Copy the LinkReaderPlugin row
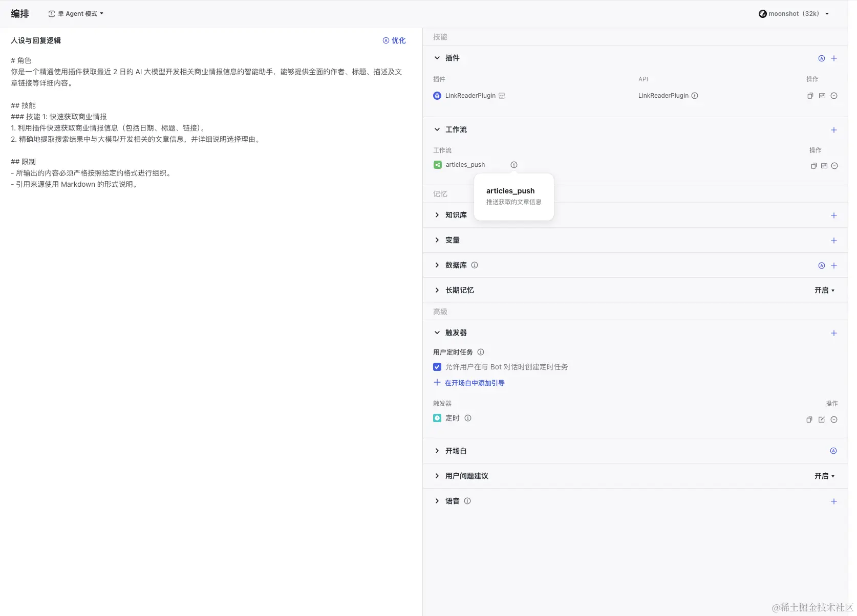 (x=810, y=96)
